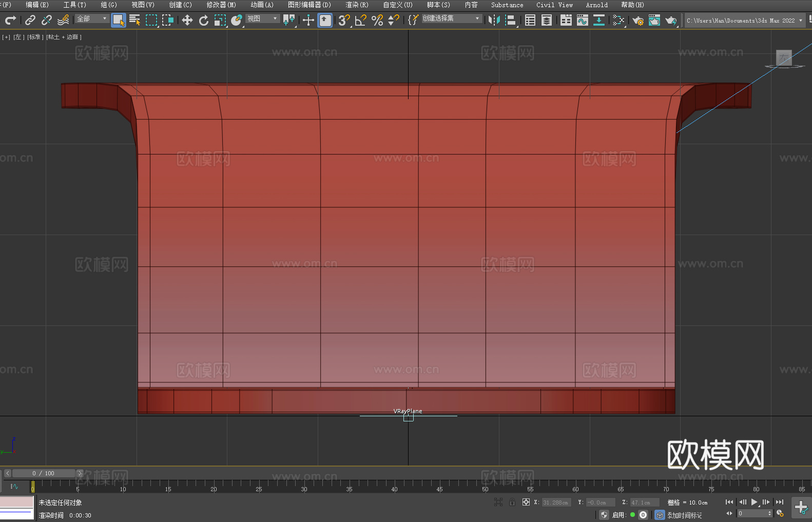The height and width of the screenshot is (522, 812).
Task: Open the Arnold menu
Action: pos(597,5)
